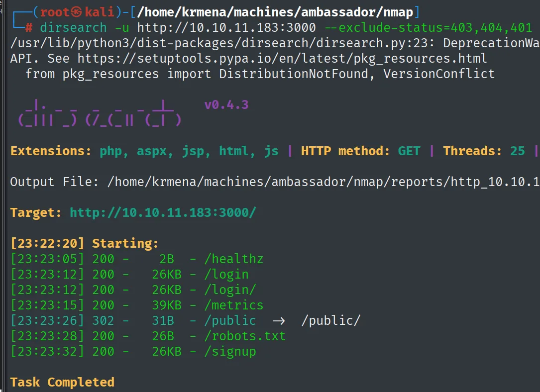Click the /public result path
This screenshot has height=392, width=540.
pyautogui.click(x=230, y=321)
